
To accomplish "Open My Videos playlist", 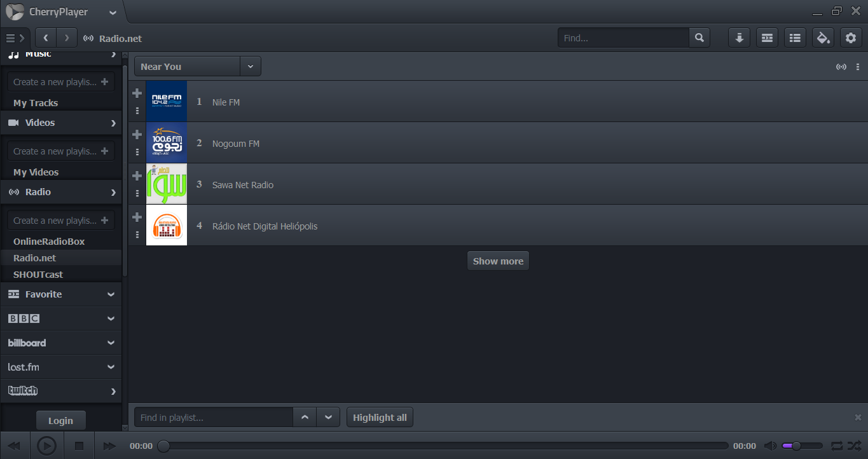I will [36, 172].
